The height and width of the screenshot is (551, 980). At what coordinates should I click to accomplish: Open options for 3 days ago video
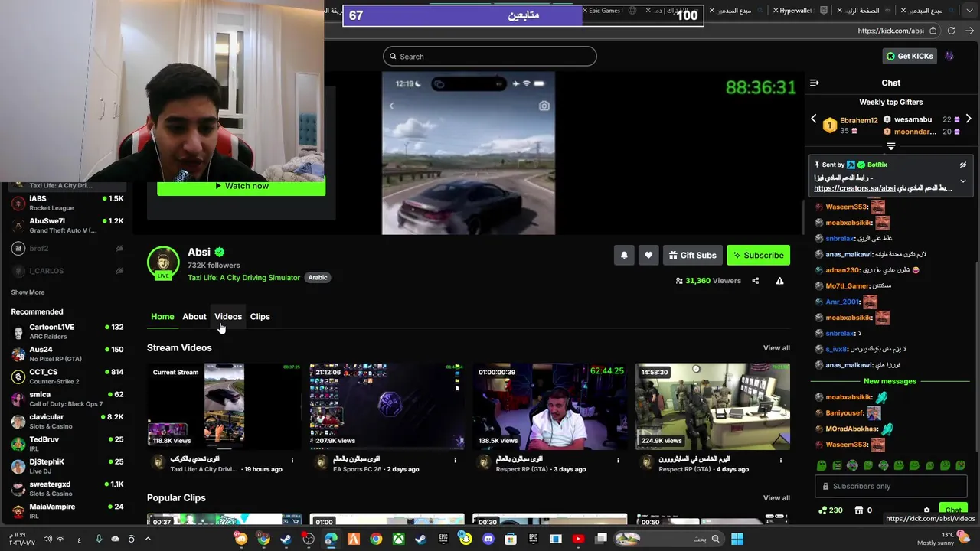618,460
